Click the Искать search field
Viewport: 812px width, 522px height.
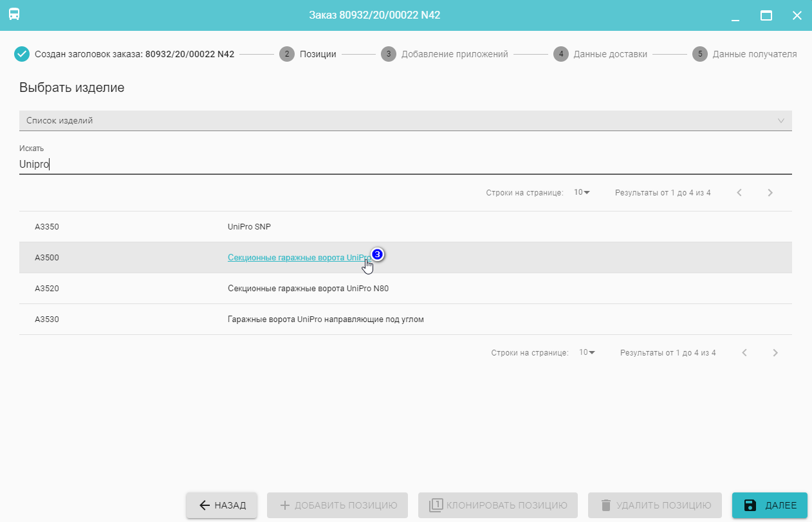click(405, 164)
